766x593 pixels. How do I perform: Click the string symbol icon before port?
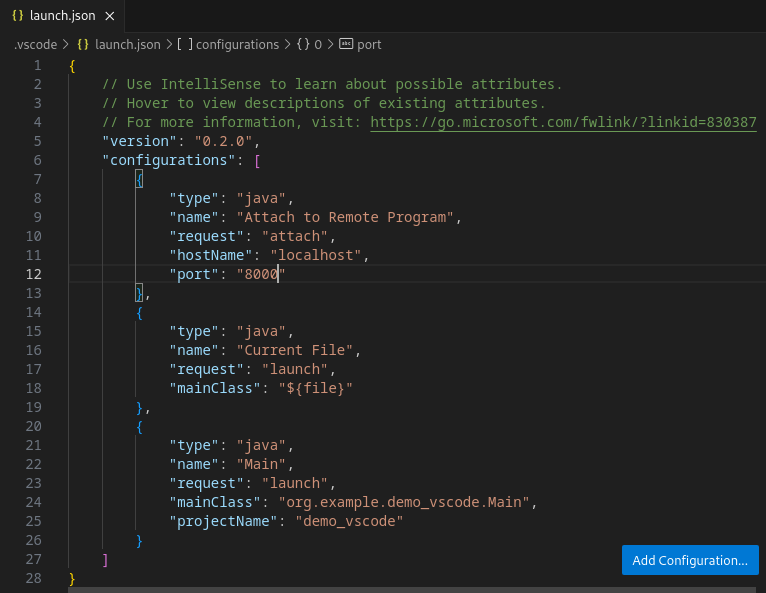click(347, 44)
